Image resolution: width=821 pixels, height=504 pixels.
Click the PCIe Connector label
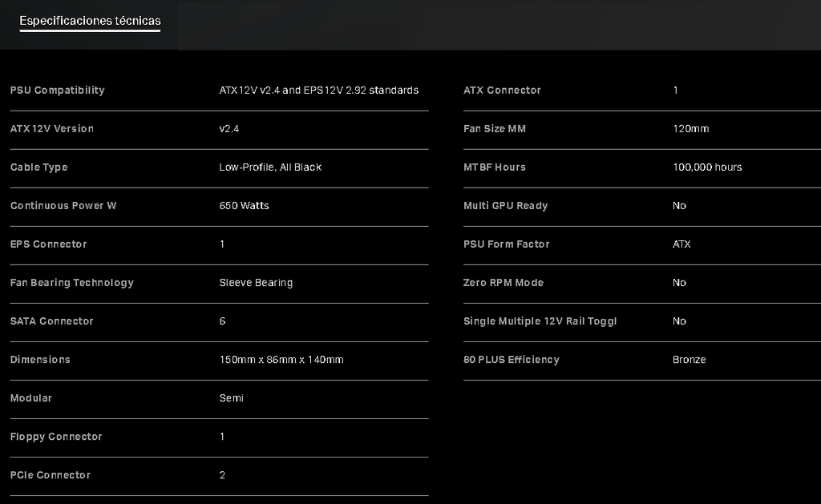[x=51, y=475]
